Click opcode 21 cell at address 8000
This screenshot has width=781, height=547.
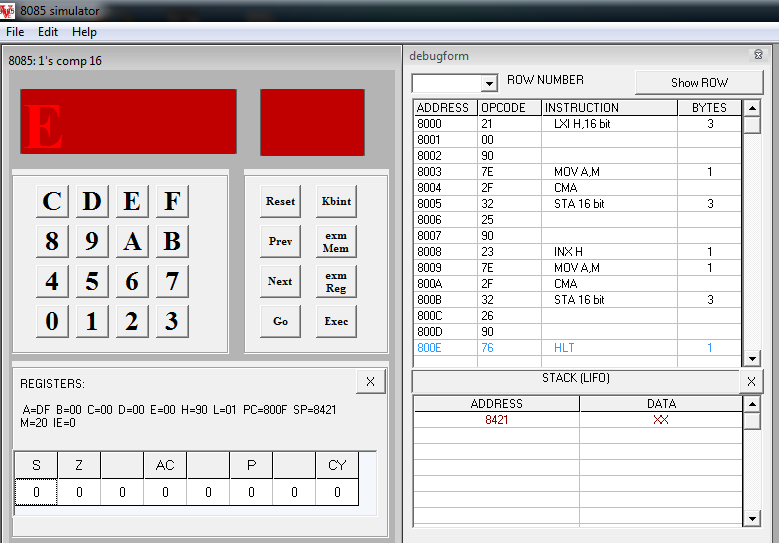[x=509, y=124]
